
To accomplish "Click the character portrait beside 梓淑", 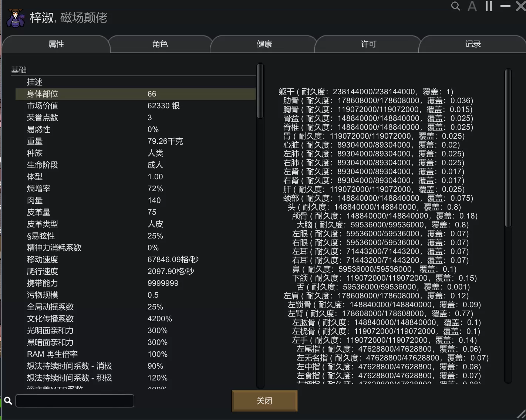I will pyautogui.click(x=15, y=18).
